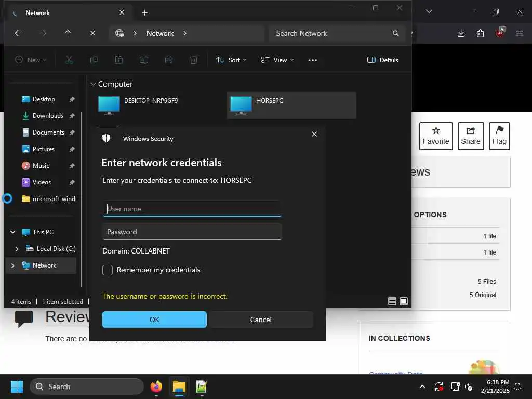Click the Windows Security shield icon
The image size is (532, 399).
(x=106, y=138)
